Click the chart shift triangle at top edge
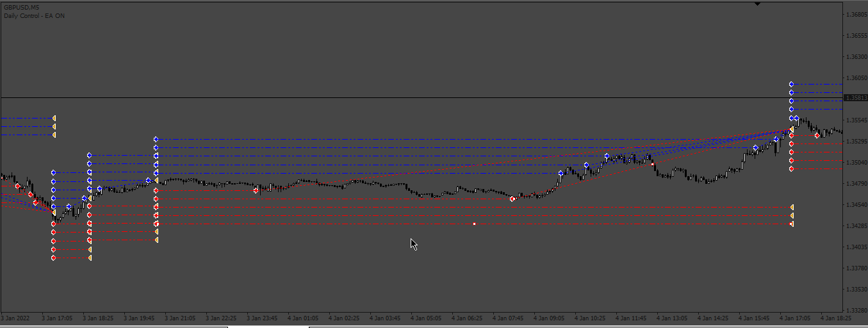The height and width of the screenshot is (328, 868). pos(758,4)
